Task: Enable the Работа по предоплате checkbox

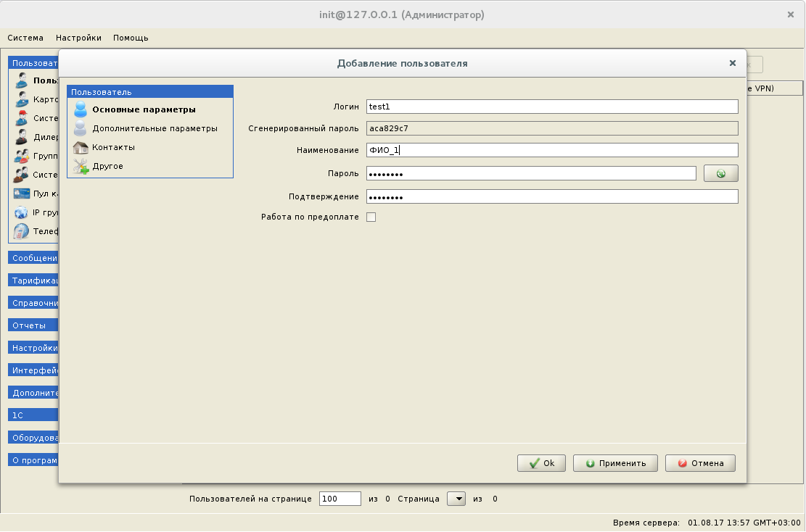Action: (x=371, y=217)
